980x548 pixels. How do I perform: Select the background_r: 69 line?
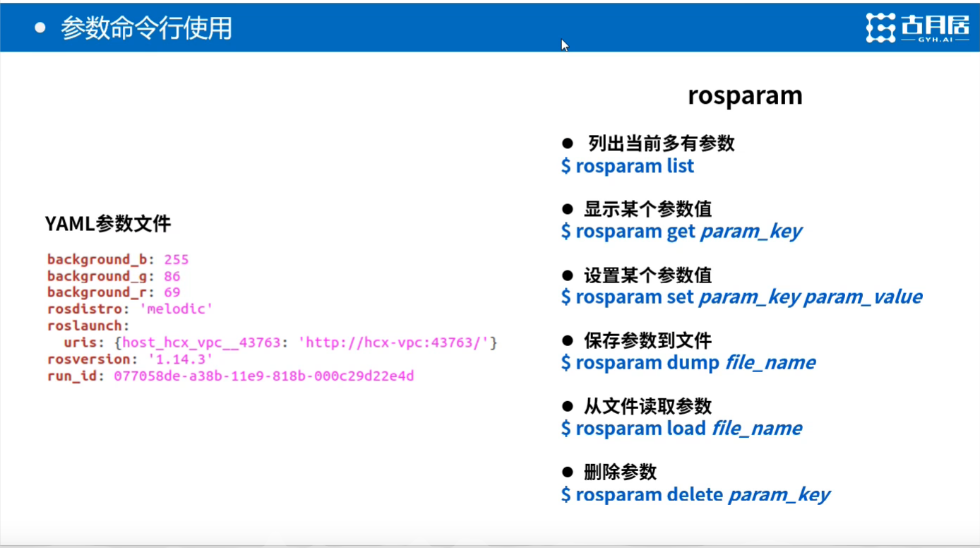(x=114, y=292)
